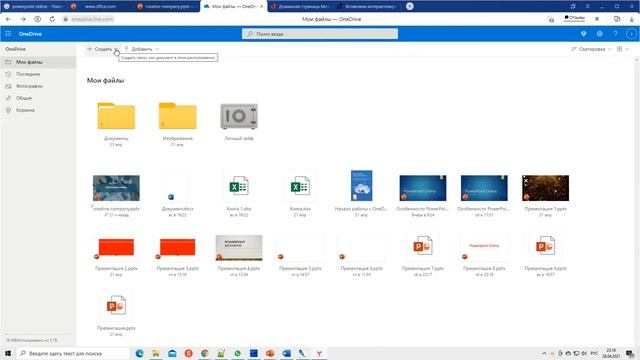The image size is (640, 360).
Task: Click the OneDrive search box
Action: coord(320,34)
